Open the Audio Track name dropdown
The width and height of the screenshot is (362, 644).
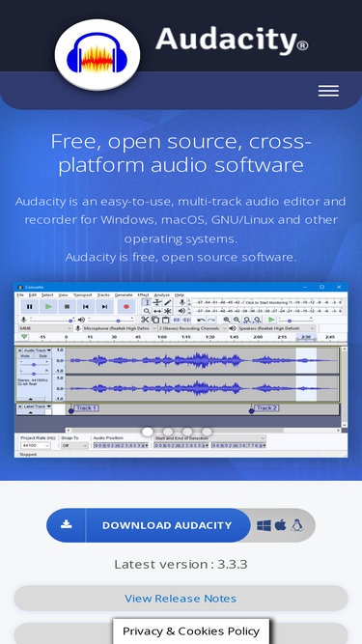38,350
